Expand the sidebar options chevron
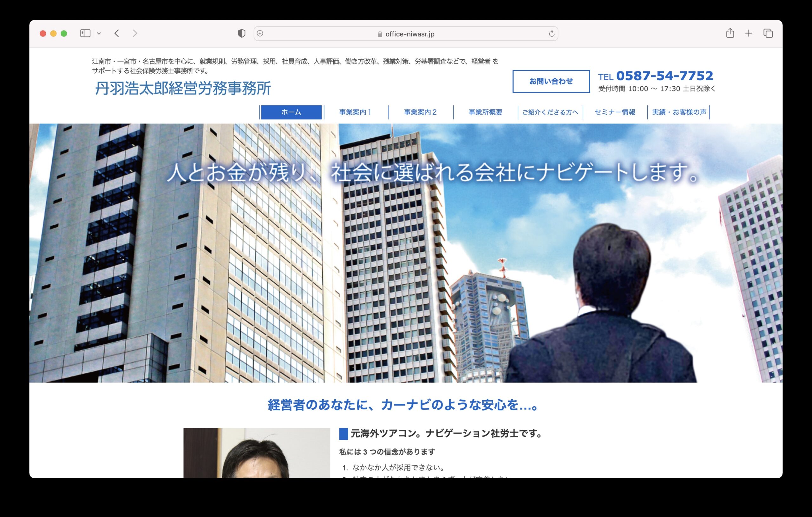 tap(99, 33)
